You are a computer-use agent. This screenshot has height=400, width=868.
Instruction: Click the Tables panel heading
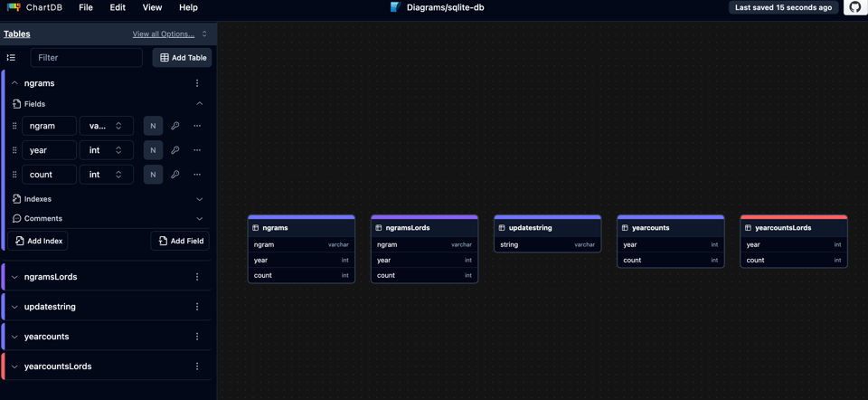click(x=17, y=33)
